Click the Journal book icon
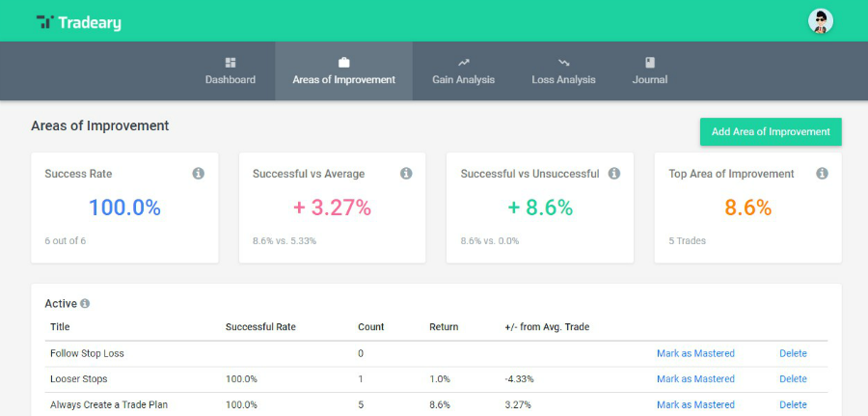 click(x=650, y=63)
